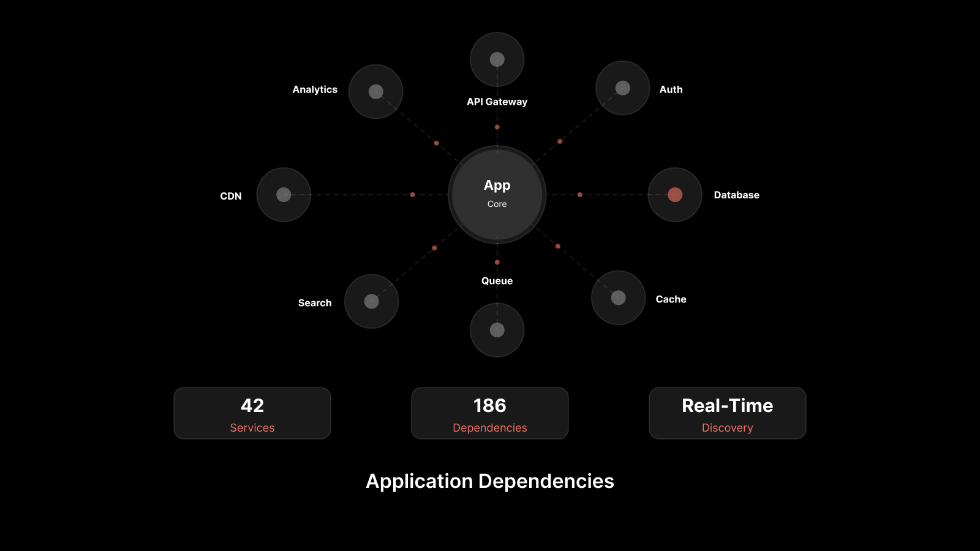Open the 42 Services stat card
980x551 pixels.
[252, 413]
